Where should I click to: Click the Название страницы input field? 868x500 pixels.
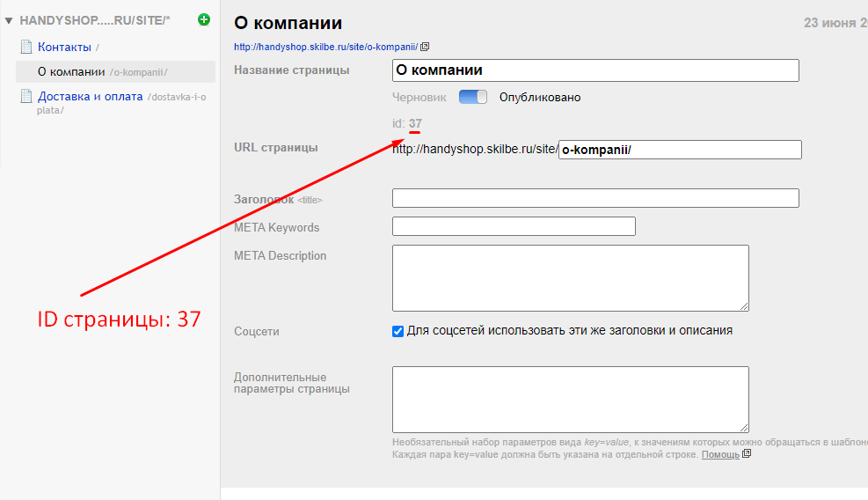click(x=594, y=70)
